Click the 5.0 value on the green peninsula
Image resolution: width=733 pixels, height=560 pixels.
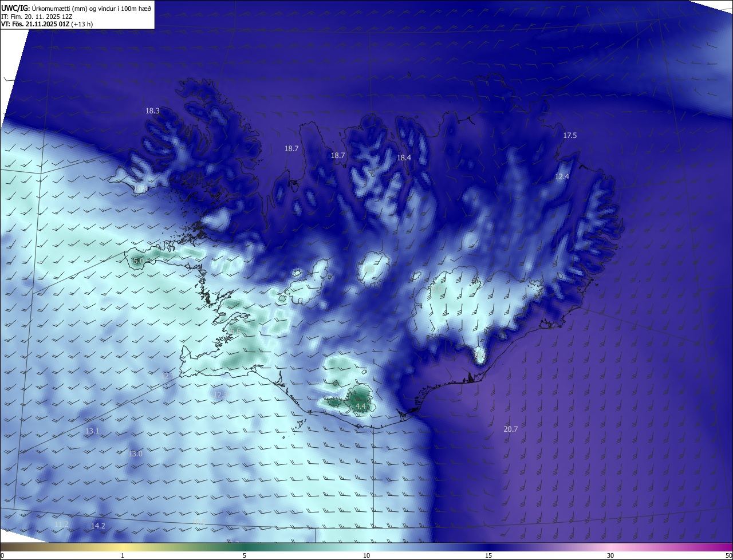138,261
